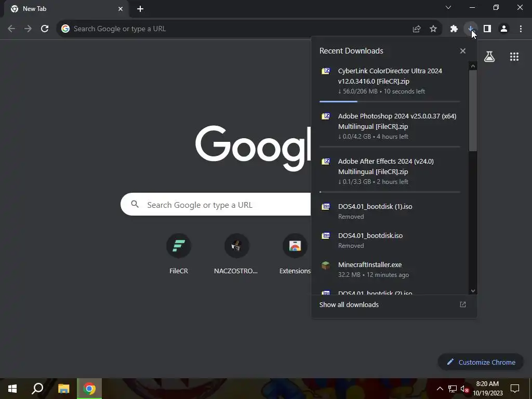Open Chrome Labs flask icon
532x399 pixels.
pyautogui.click(x=489, y=57)
